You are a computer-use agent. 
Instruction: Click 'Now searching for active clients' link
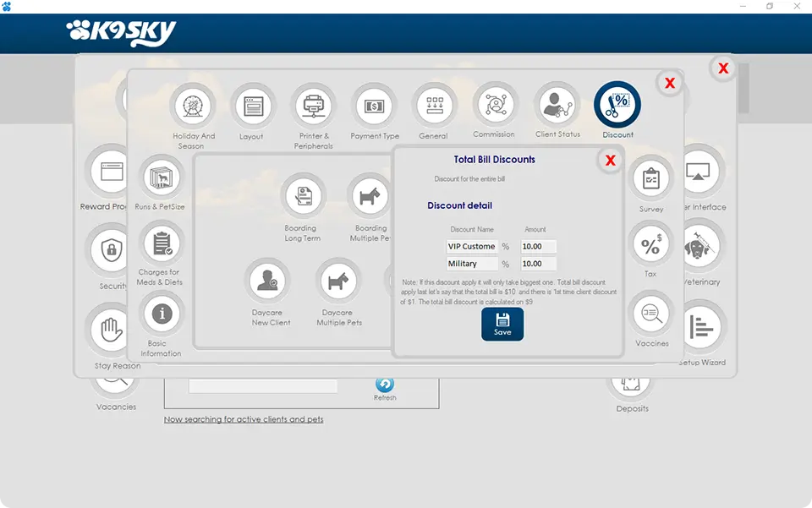point(244,419)
